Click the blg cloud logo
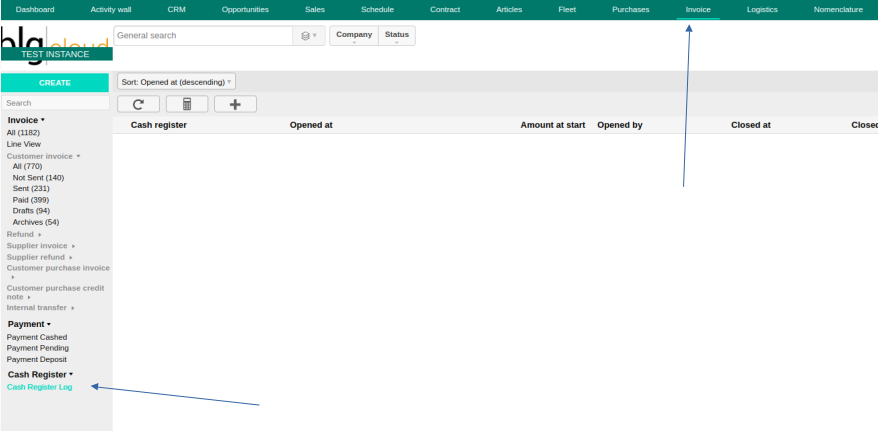This screenshot has height=431, width=878. pos(55,45)
